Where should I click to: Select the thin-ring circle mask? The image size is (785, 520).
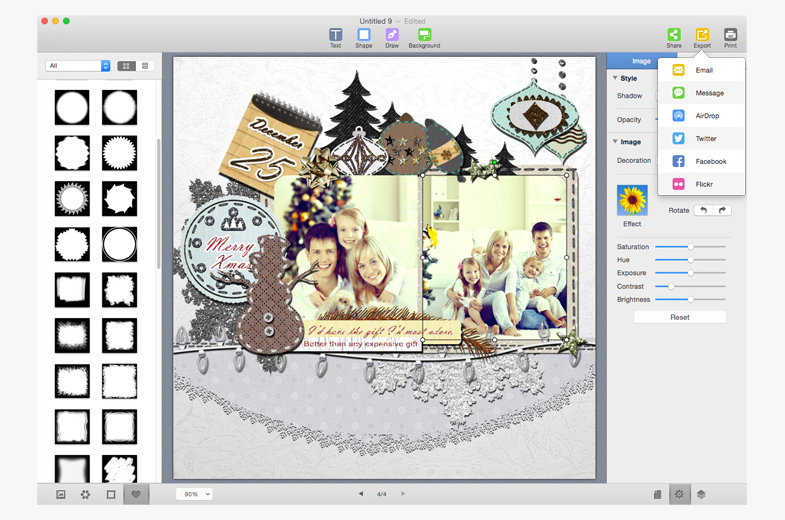click(x=119, y=244)
